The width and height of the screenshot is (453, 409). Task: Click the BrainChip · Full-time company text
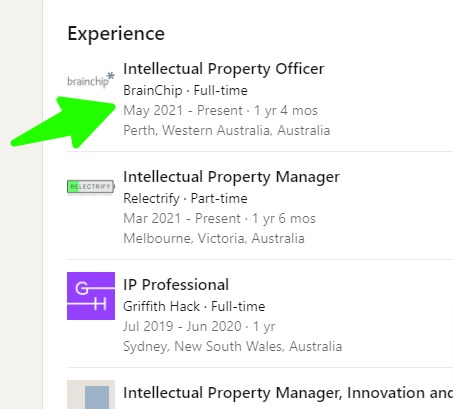point(185,91)
